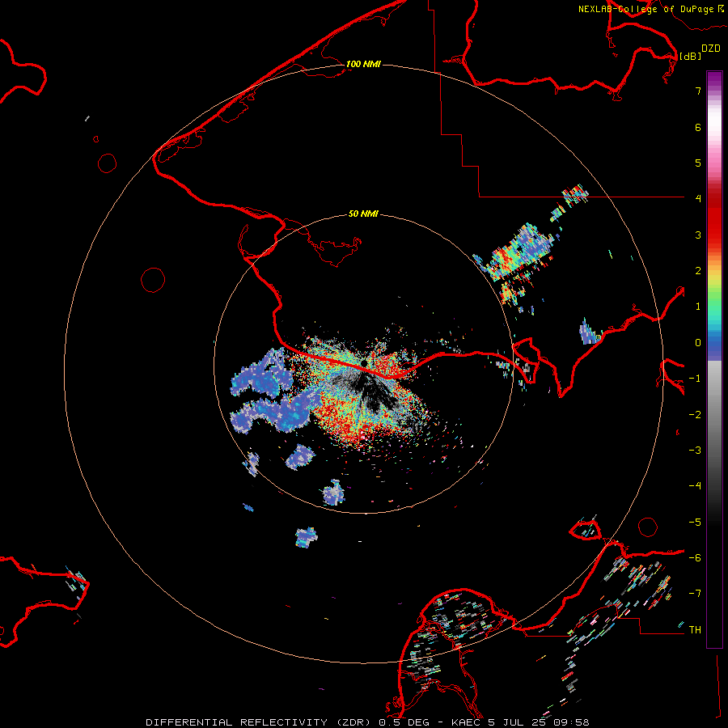Click the -2 tick on color scale
Screen dimensions: 728x728
(x=695, y=415)
